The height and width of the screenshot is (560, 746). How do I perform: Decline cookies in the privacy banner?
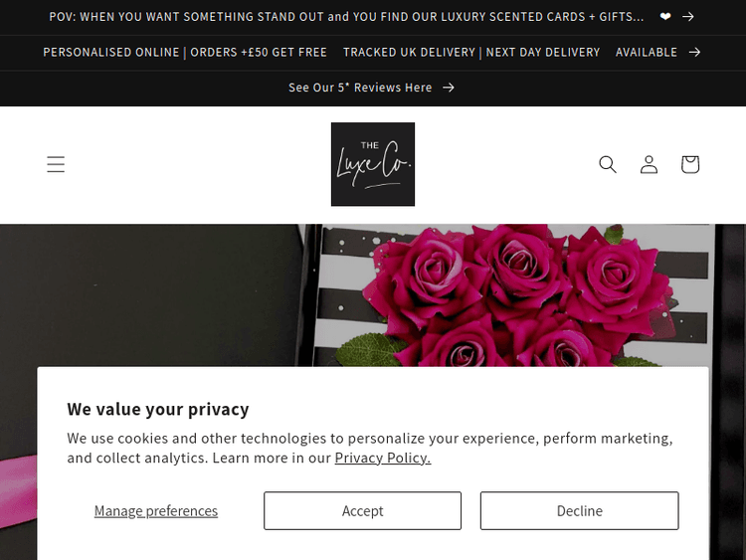(x=579, y=511)
